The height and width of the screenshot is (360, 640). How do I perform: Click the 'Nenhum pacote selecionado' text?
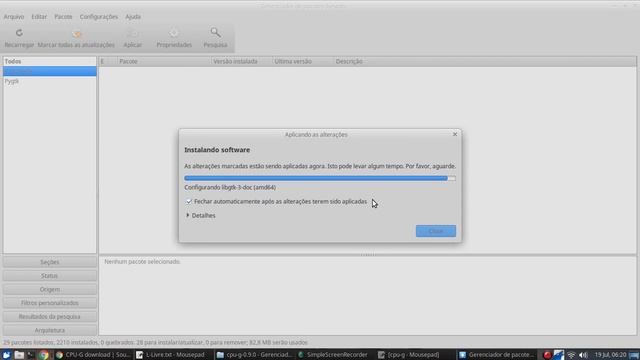click(142, 262)
